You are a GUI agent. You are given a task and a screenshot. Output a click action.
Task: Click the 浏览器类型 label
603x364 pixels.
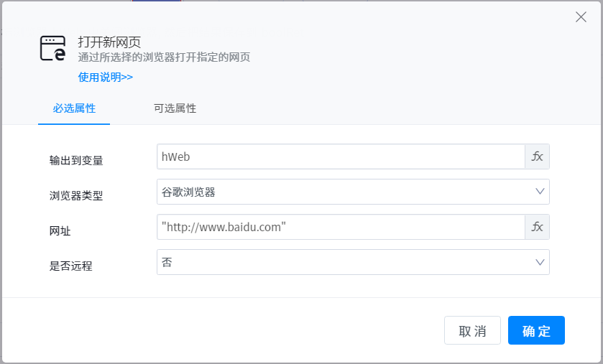pos(76,195)
